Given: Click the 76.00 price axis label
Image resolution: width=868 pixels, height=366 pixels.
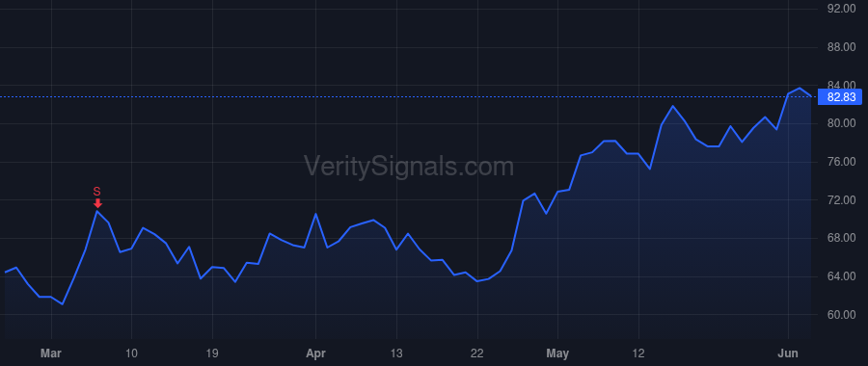Looking at the screenshot, I should point(841,162).
